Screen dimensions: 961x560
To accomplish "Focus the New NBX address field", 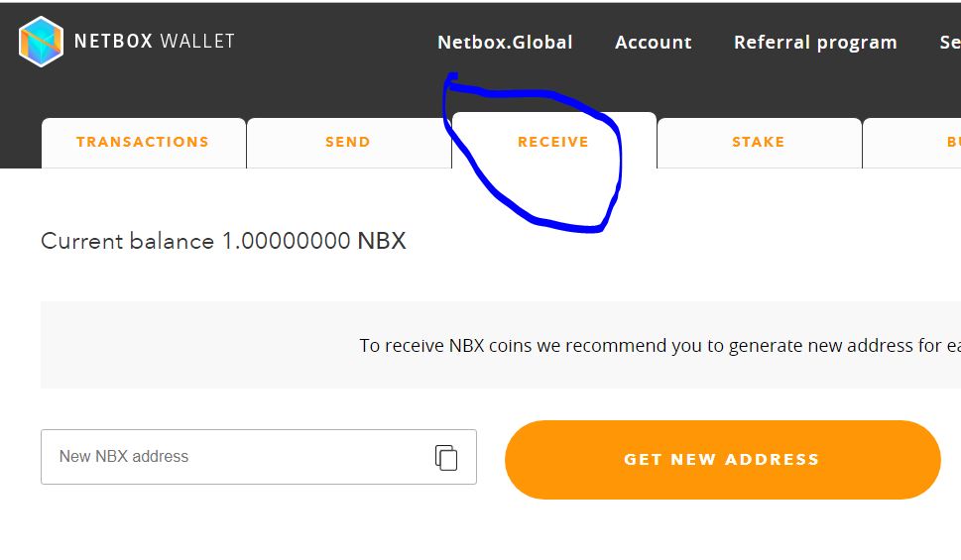I will click(x=233, y=457).
